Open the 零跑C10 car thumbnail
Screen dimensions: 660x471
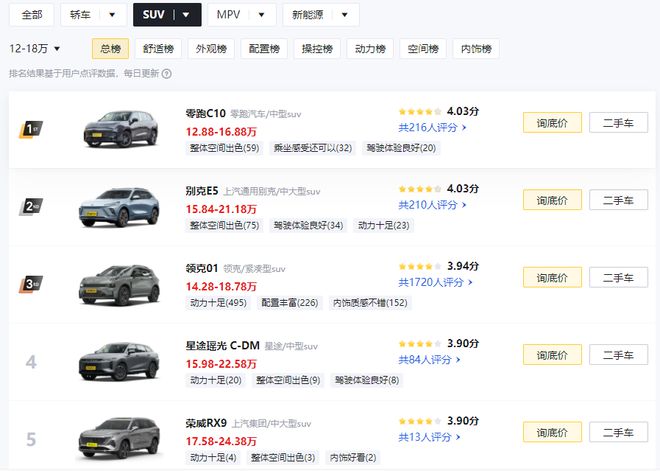(x=121, y=128)
